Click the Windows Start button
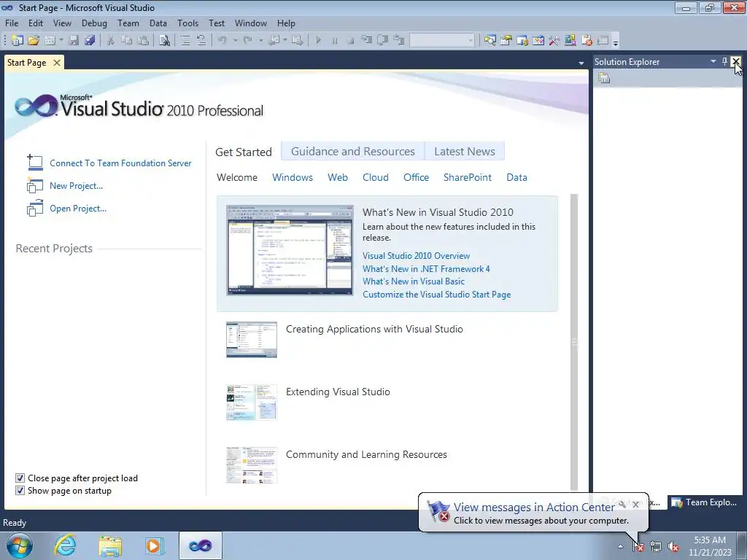 [20, 545]
